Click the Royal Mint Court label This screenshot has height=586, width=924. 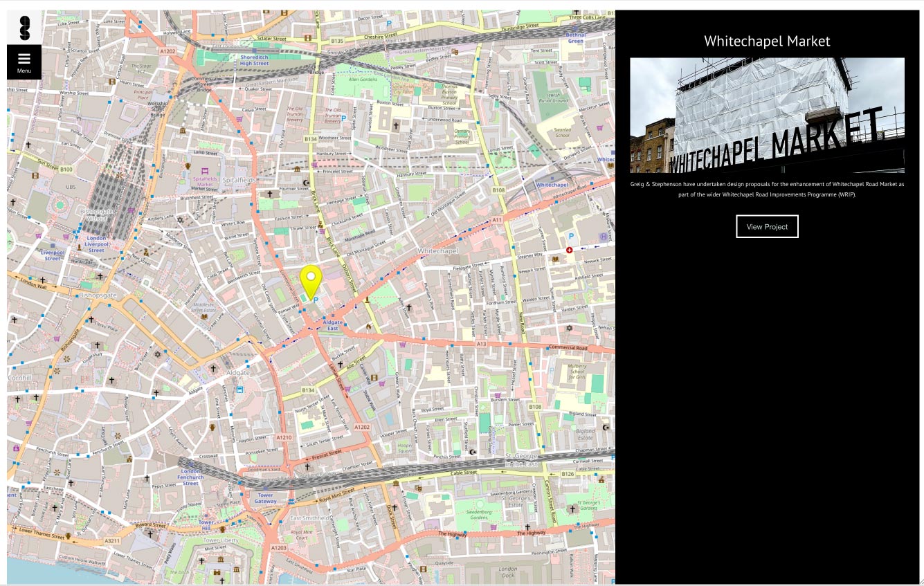302,535
